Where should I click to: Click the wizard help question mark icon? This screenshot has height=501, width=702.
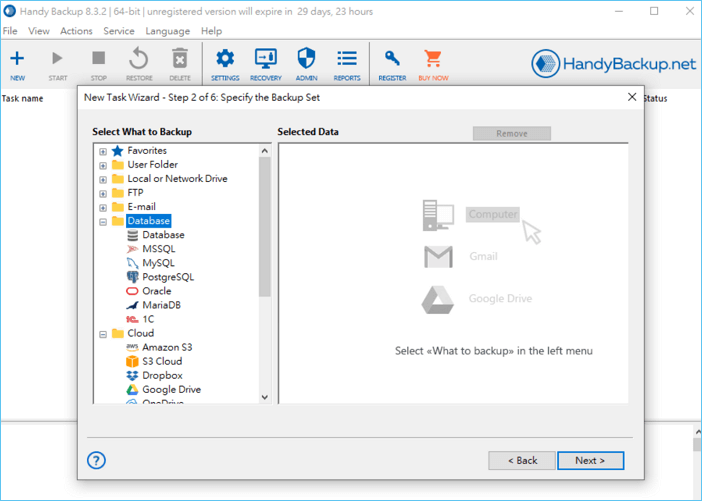pos(96,460)
